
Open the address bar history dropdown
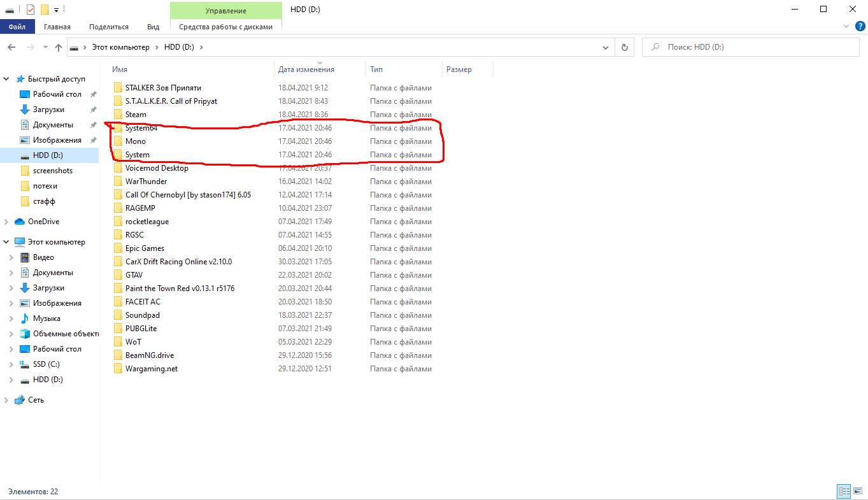click(605, 47)
